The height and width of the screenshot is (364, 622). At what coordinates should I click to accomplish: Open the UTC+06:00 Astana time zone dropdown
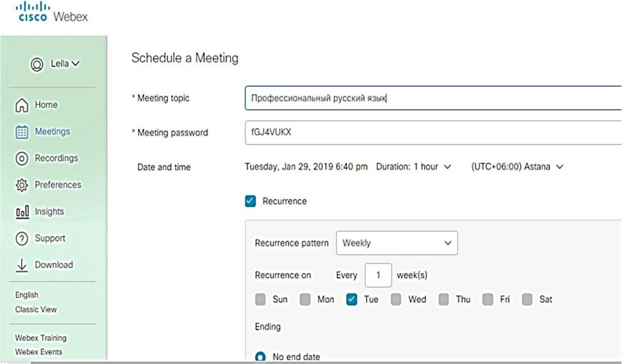(x=517, y=167)
